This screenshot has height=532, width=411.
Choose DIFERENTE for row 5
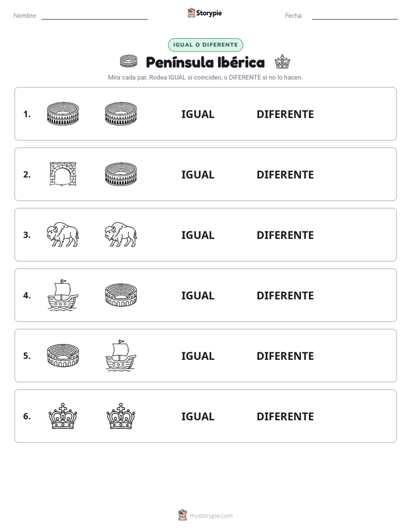pyautogui.click(x=285, y=356)
